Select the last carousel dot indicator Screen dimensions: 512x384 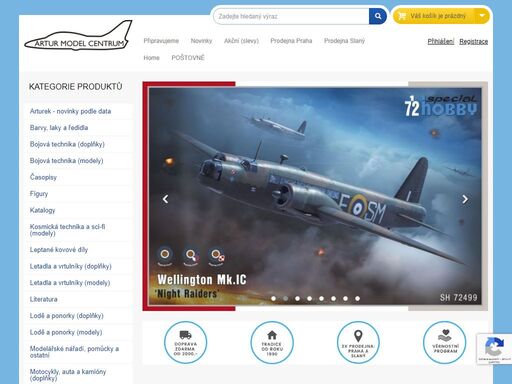pos(357,298)
